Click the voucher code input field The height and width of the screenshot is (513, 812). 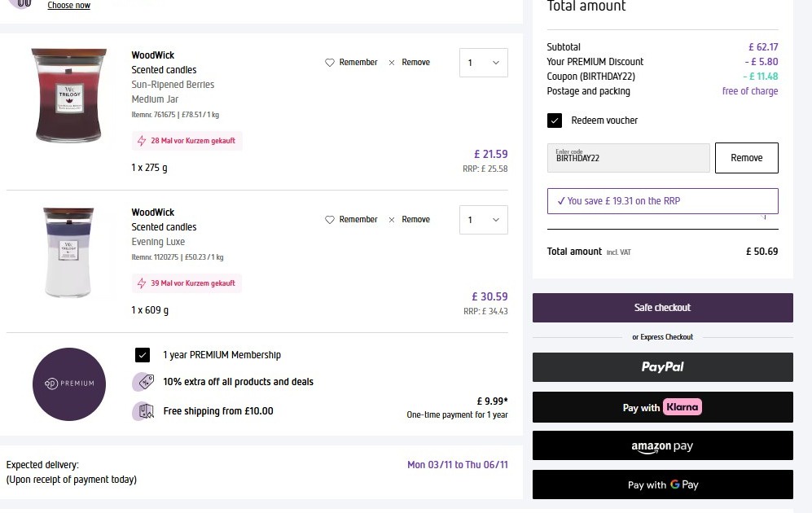click(x=628, y=158)
